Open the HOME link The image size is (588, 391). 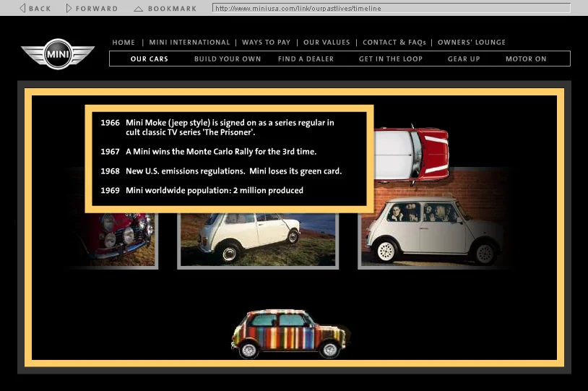point(124,43)
